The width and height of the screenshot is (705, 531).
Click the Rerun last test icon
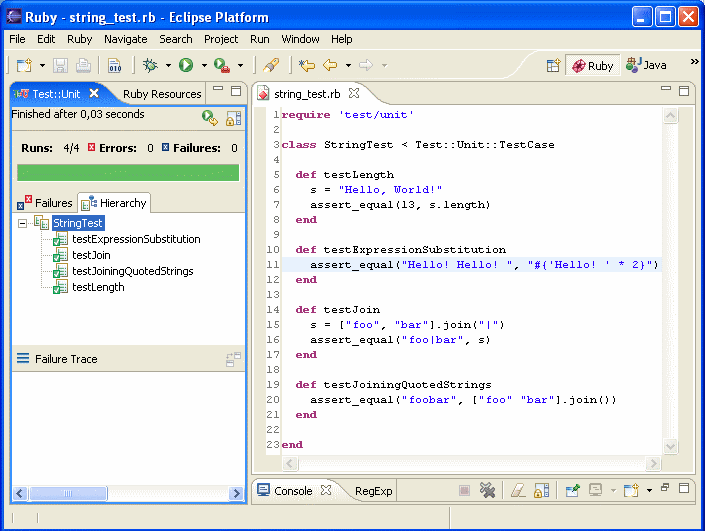click(x=210, y=118)
